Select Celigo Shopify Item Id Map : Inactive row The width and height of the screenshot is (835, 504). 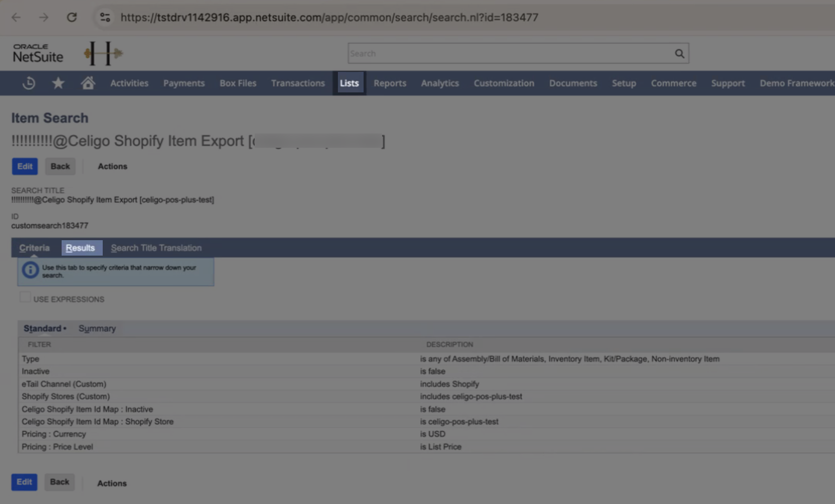[x=427, y=409]
